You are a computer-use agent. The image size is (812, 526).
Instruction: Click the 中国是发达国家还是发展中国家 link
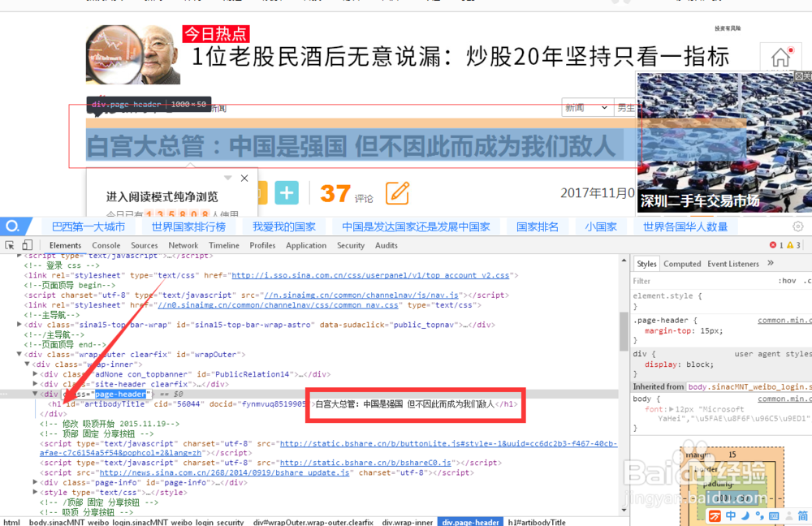[x=416, y=226]
